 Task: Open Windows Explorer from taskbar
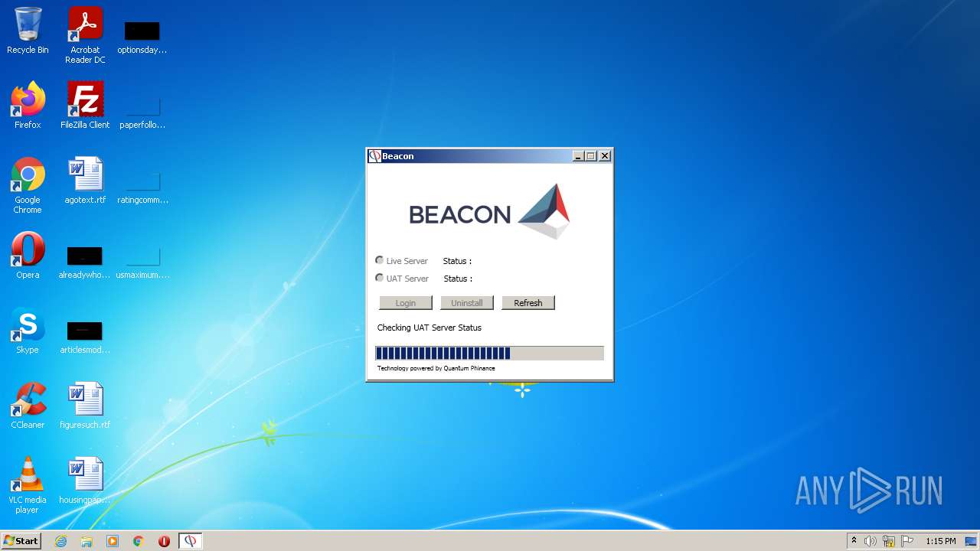tap(87, 541)
